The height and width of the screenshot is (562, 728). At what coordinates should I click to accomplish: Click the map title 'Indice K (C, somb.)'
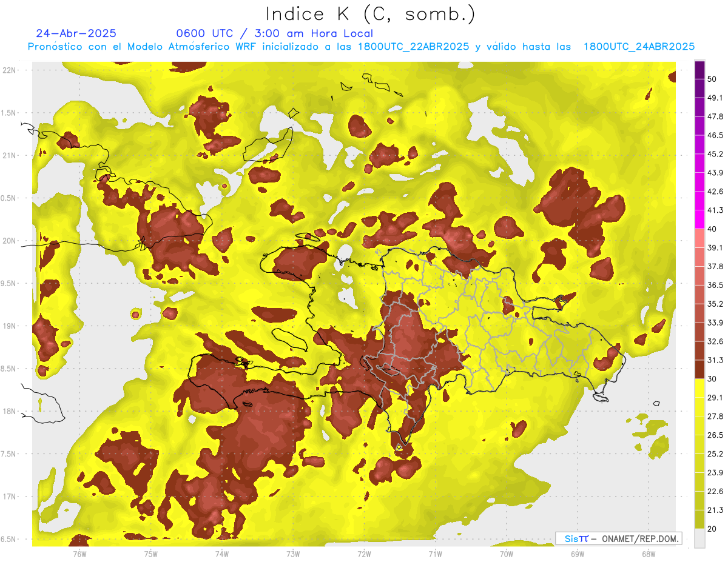click(x=371, y=13)
